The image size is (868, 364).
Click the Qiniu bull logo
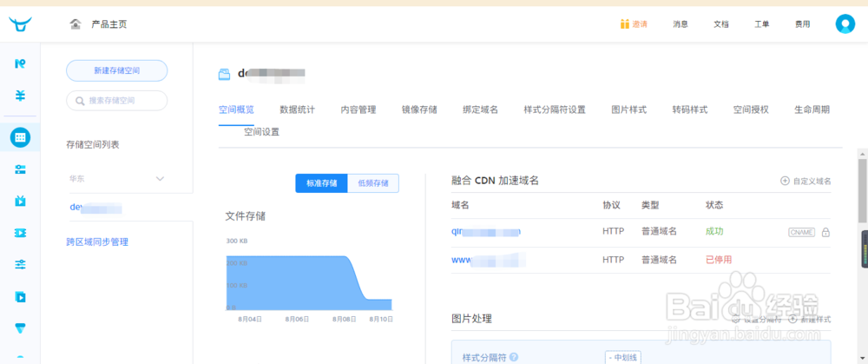click(20, 23)
